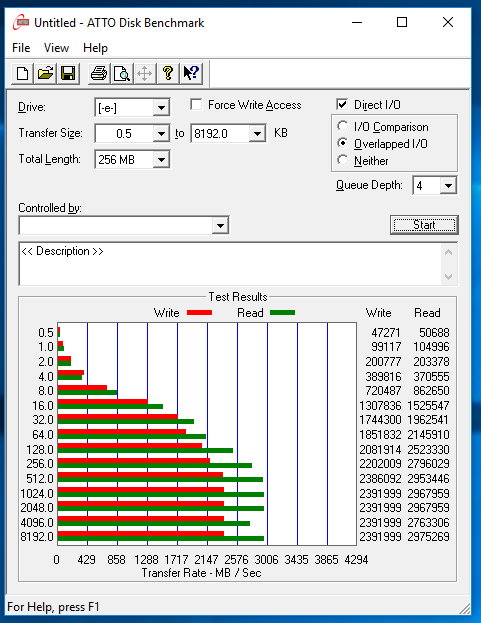481x623 pixels.
Task: Click the 256.0 write value 2202009
Action: (x=381, y=464)
